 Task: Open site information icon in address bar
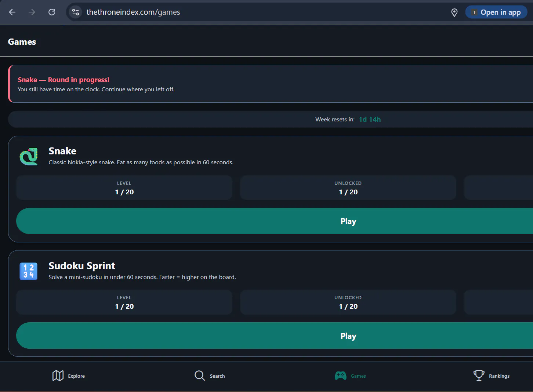[x=76, y=12]
